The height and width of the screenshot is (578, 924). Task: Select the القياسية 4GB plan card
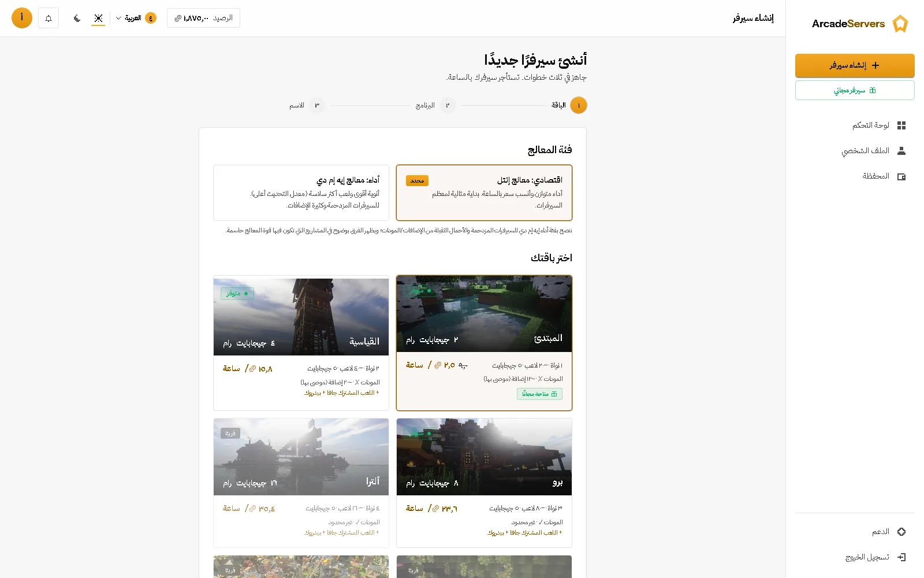click(x=301, y=343)
